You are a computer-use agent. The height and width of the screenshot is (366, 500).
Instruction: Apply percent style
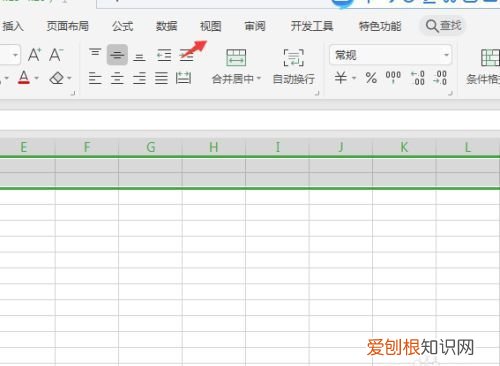click(x=371, y=78)
